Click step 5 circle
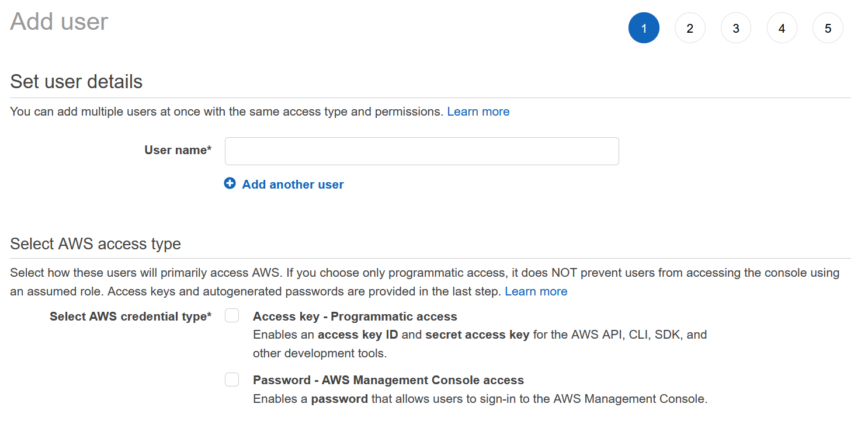The width and height of the screenshot is (868, 435). [x=828, y=28]
